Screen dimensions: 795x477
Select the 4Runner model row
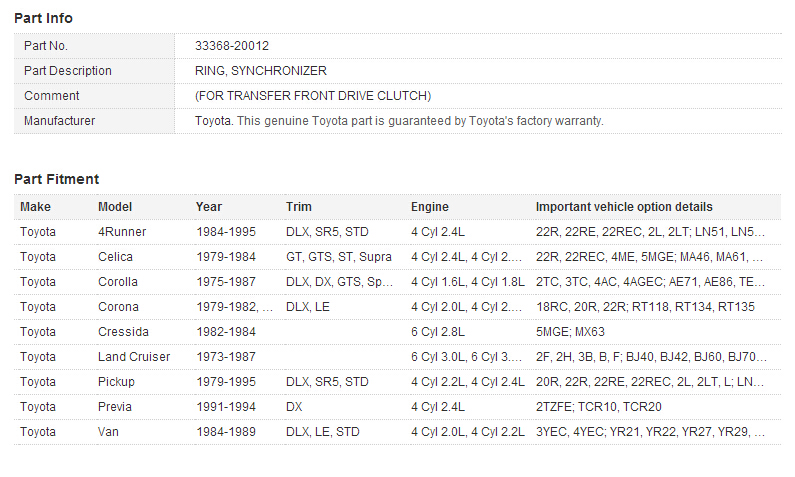(x=122, y=232)
